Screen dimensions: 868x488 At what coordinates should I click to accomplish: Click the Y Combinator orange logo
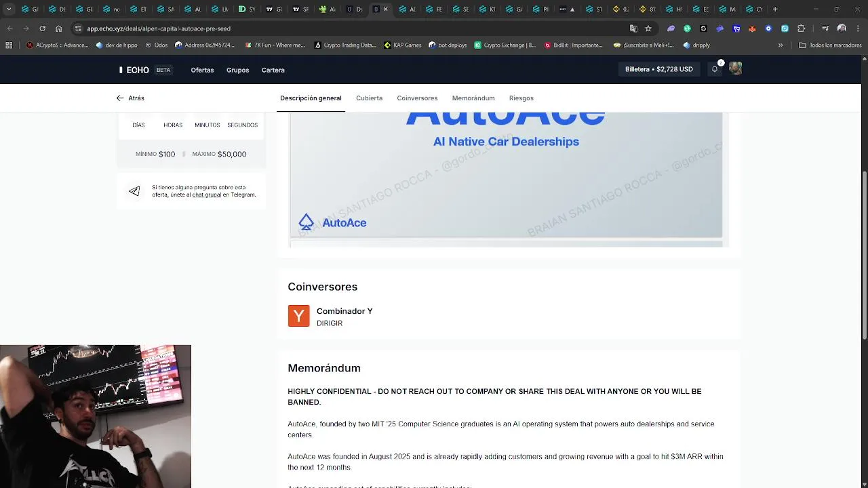coord(298,316)
